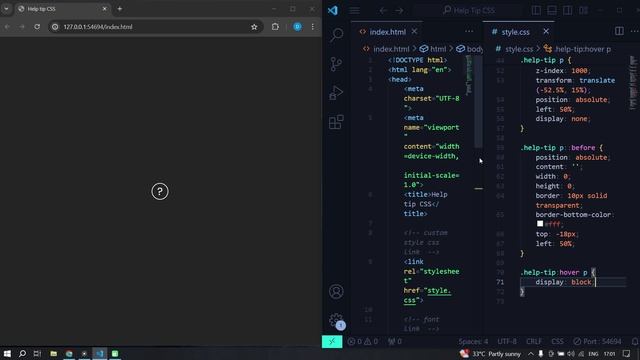This screenshot has width=640, height=360.
Task: Open the Source Control view in activity bar
Action: pyautogui.click(x=336, y=64)
